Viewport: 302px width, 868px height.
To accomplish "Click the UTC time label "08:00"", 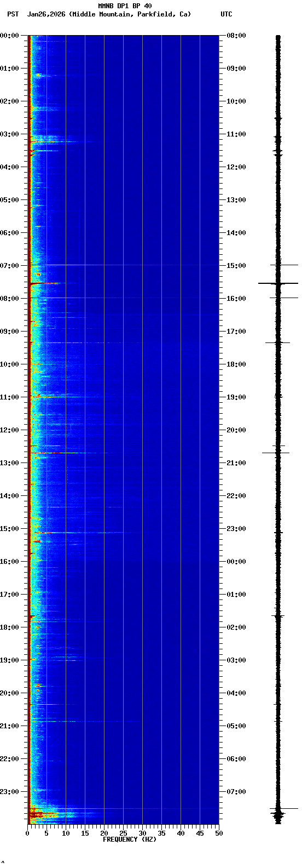I will click(x=236, y=36).
